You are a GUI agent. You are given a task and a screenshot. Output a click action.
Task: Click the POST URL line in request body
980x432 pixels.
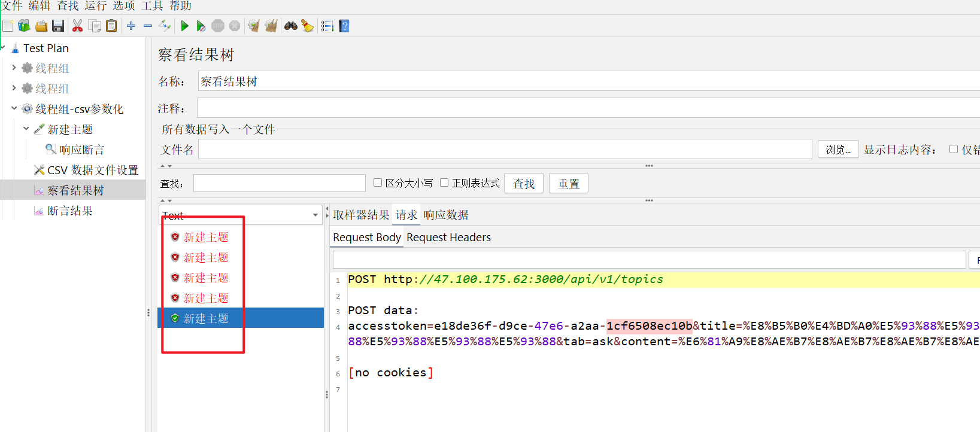coord(506,279)
